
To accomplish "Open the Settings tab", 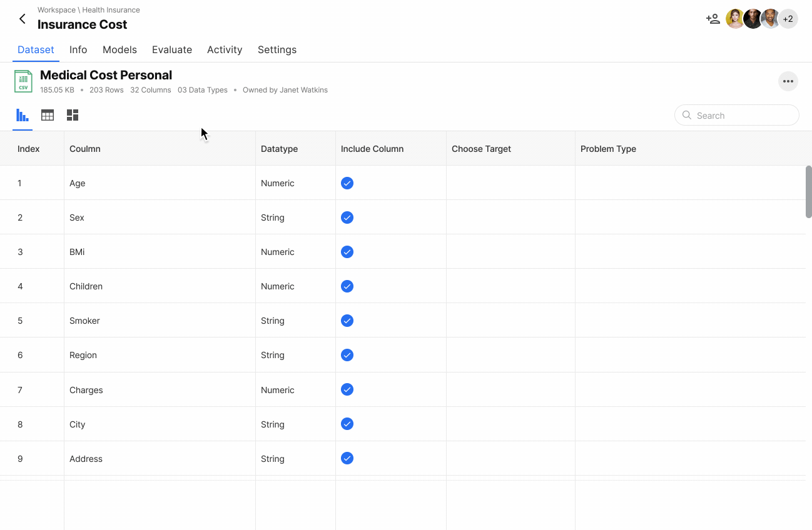I will [x=277, y=50].
